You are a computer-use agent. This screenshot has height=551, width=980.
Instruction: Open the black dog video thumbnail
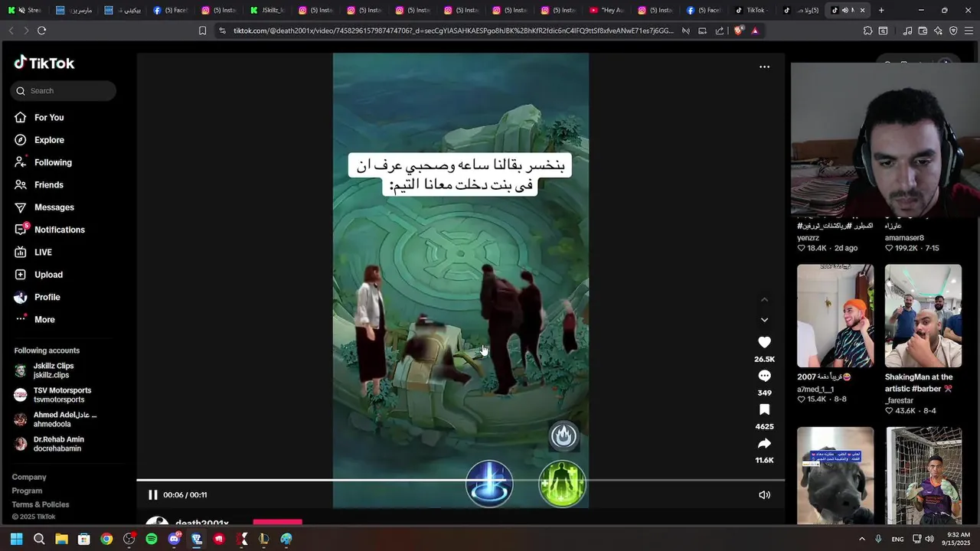tap(835, 475)
